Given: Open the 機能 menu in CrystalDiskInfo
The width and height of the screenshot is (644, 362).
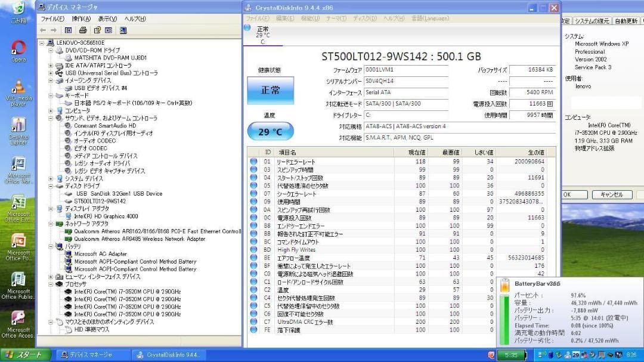Looking at the screenshot, I should 309,18.
